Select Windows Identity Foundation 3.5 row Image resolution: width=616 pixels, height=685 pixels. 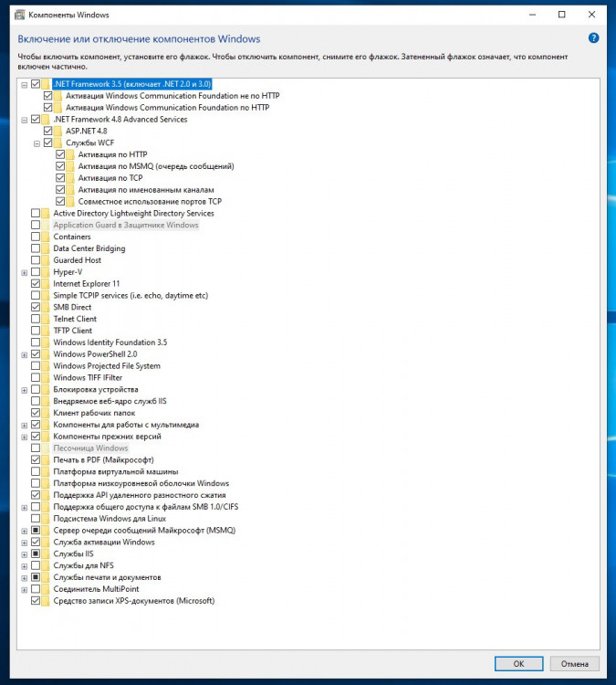coord(110,342)
